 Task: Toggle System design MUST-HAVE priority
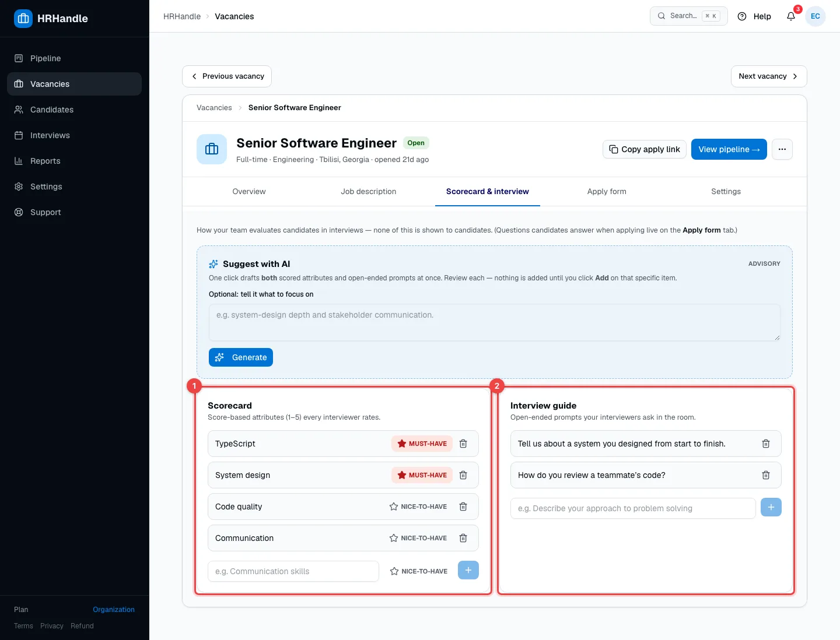pos(422,475)
